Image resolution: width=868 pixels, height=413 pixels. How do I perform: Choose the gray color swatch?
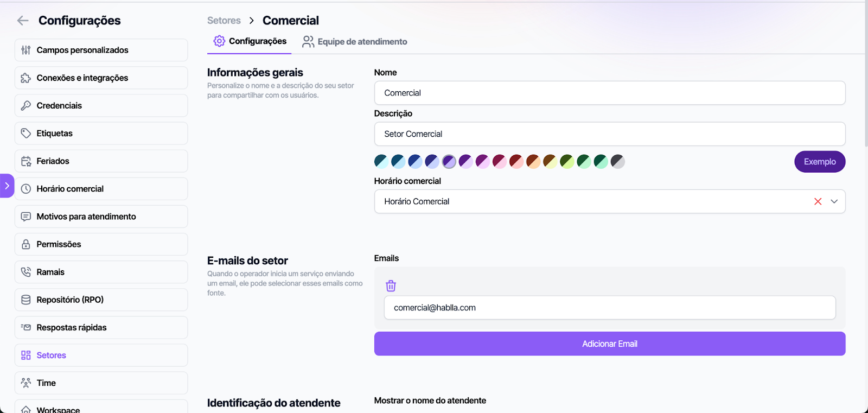(617, 161)
